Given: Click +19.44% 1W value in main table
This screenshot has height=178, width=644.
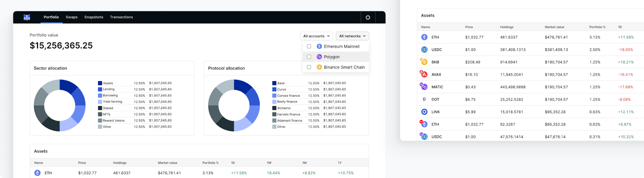Looking at the screenshot, I should pyautogui.click(x=273, y=173).
